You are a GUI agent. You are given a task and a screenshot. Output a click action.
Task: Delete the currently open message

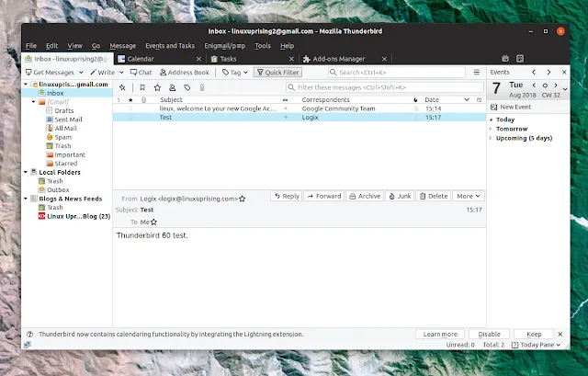[434, 196]
